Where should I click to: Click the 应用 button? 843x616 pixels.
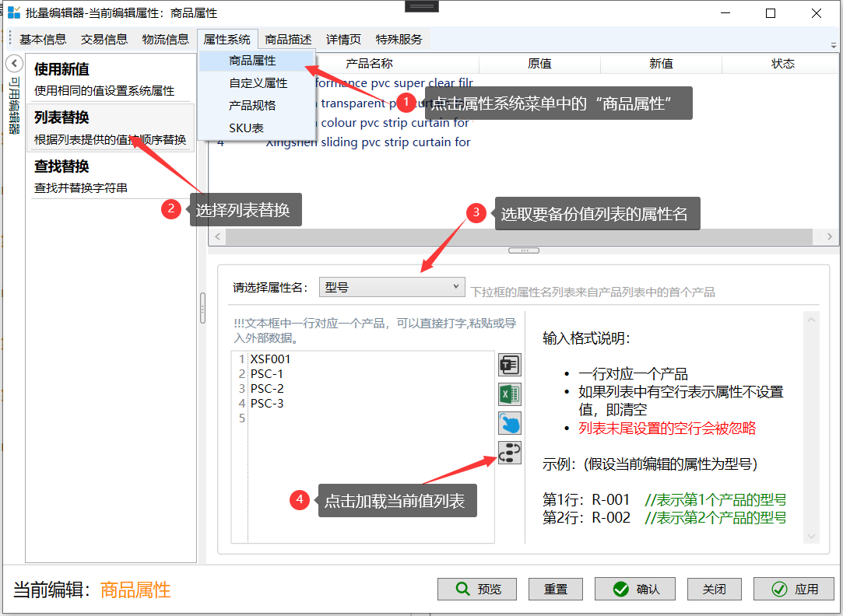[x=793, y=590]
